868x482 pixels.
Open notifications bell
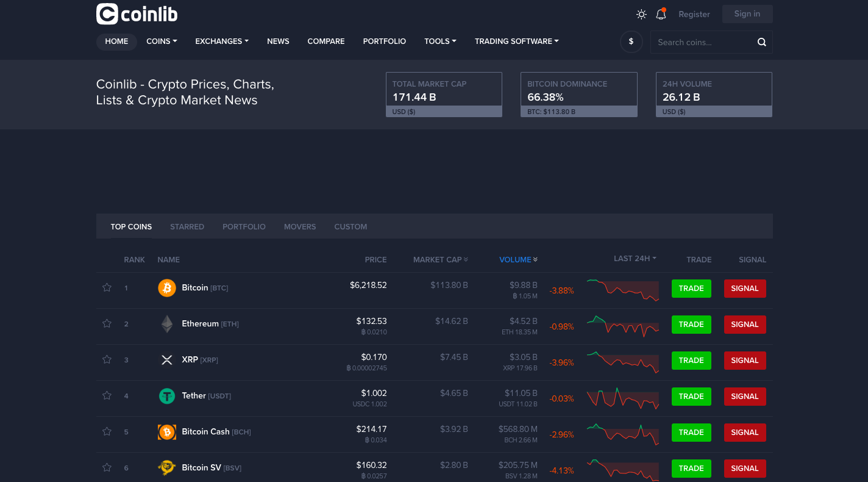(x=661, y=14)
